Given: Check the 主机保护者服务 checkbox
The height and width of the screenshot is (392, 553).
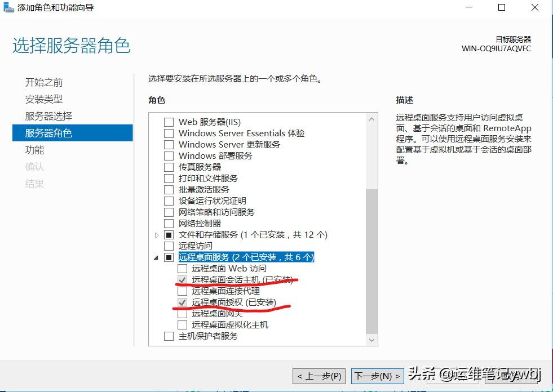Looking at the screenshot, I should [x=169, y=336].
